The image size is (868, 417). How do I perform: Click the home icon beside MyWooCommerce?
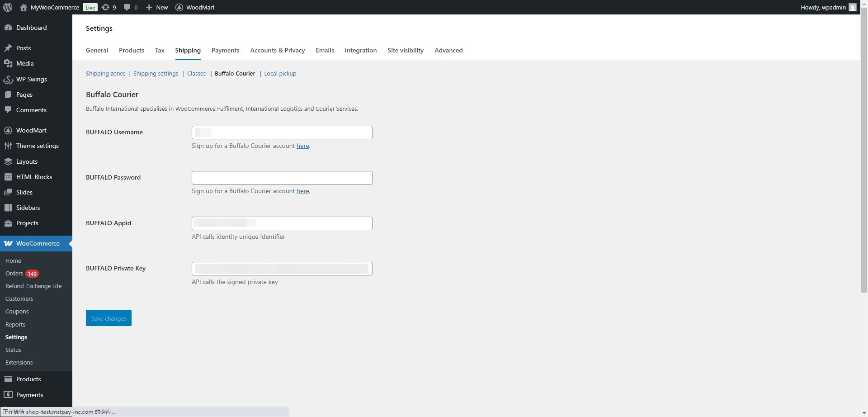tap(24, 7)
